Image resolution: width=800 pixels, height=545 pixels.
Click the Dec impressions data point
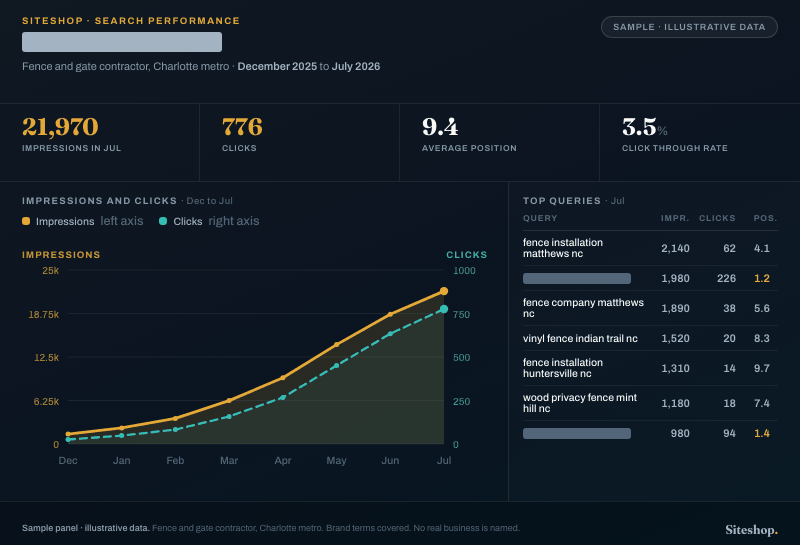coord(68,434)
